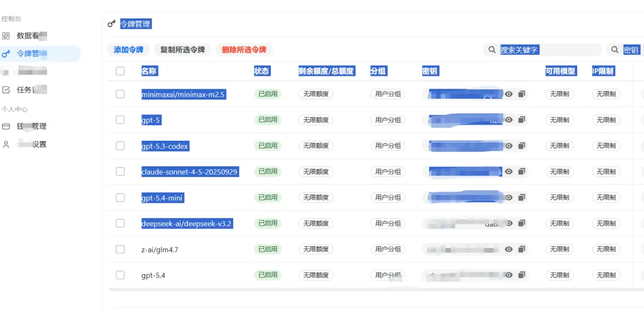644x310 pixels.
Task: Focus the 搜索关键字 search input
Action: (543, 50)
